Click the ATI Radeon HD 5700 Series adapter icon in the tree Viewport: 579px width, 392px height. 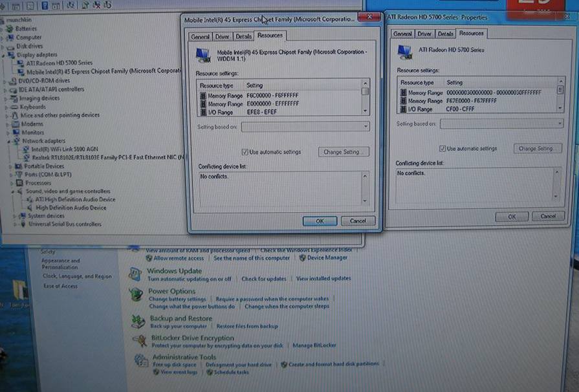pyautogui.click(x=20, y=63)
